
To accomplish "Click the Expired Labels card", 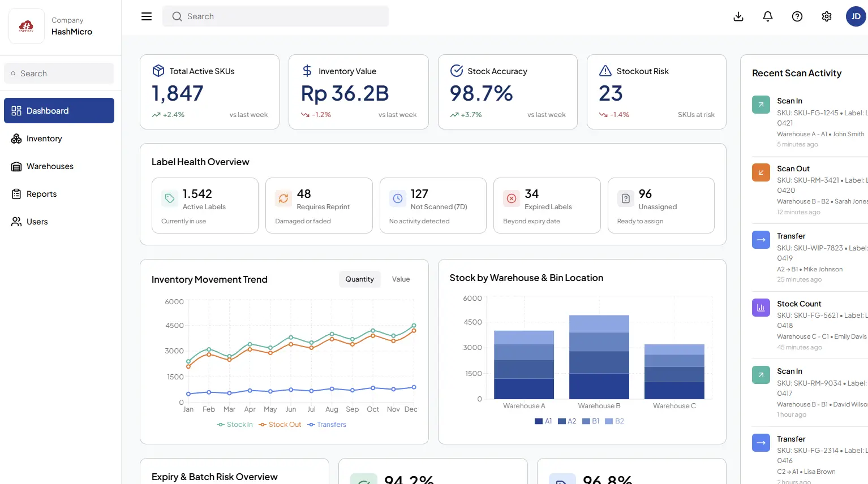I will coord(547,205).
